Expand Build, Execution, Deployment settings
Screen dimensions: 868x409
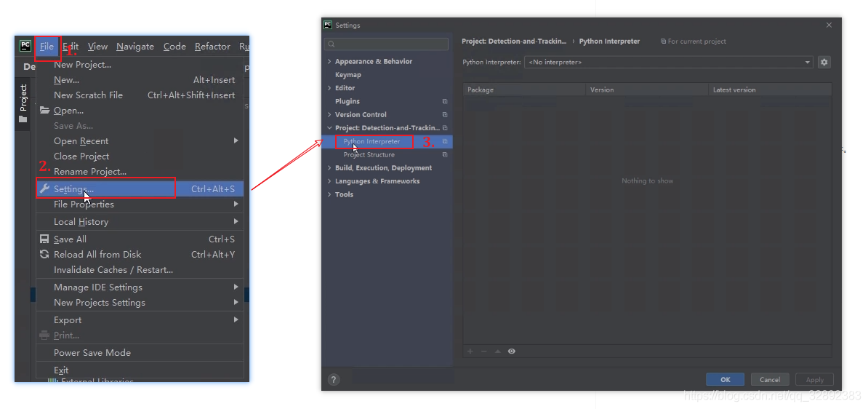pyautogui.click(x=329, y=168)
